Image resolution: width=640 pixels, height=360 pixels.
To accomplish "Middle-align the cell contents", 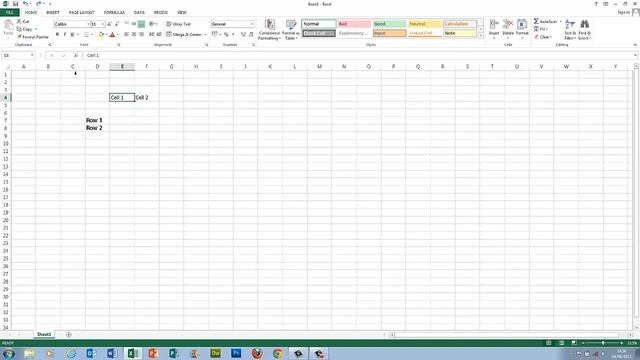I will 134,24.
